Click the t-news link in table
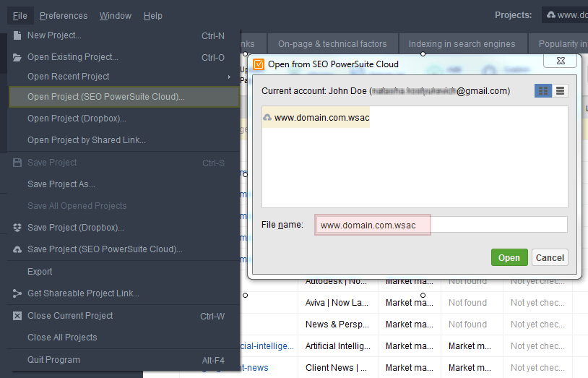The height and width of the screenshot is (378, 588). (254, 368)
